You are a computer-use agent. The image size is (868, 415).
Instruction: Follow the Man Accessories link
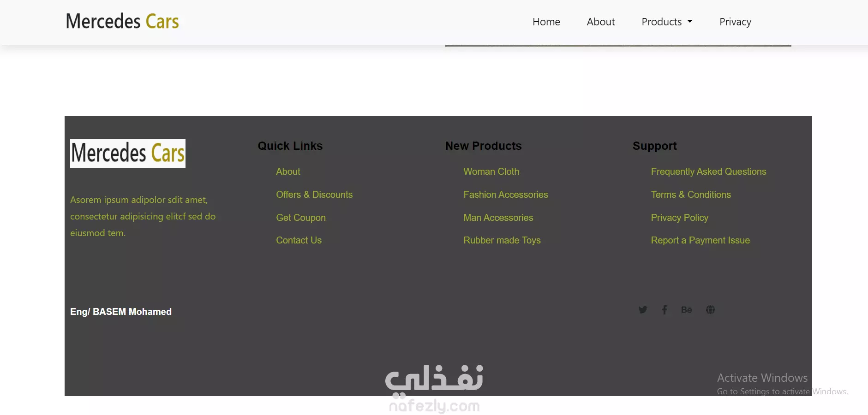coord(498,218)
